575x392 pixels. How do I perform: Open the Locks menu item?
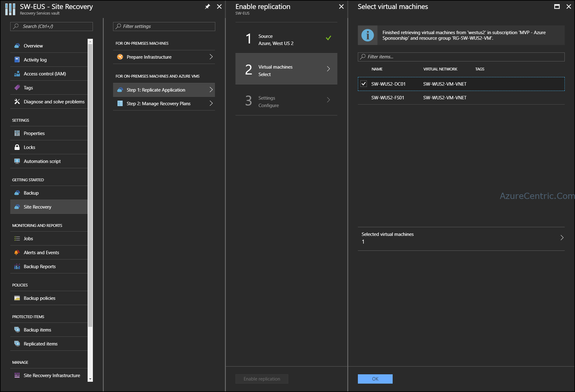49,147
